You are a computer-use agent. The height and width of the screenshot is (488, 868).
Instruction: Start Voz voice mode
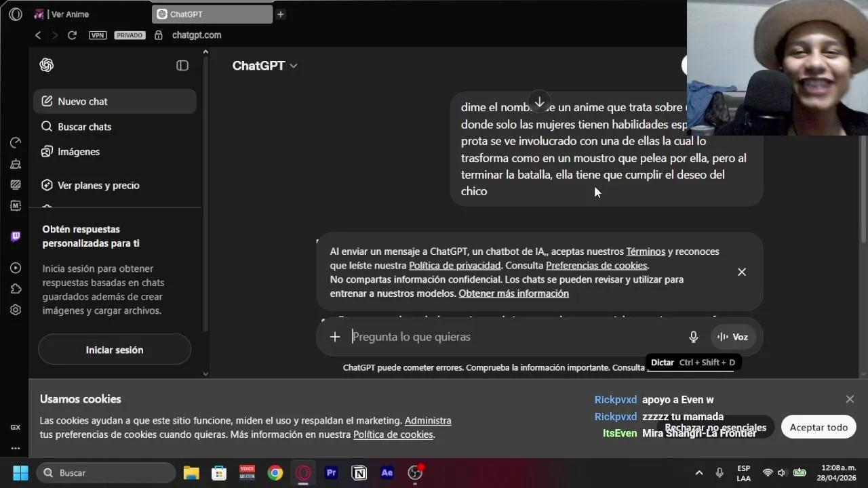[x=733, y=337]
